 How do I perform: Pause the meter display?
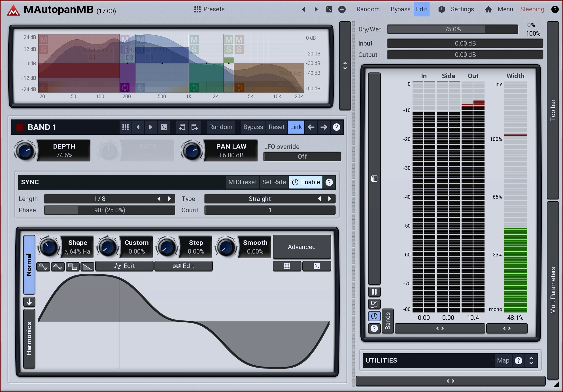point(374,292)
